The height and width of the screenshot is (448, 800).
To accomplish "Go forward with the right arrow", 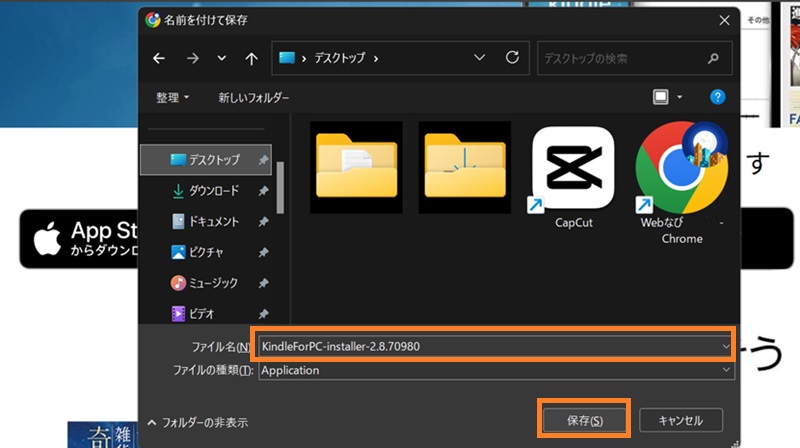I will coord(192,59).
